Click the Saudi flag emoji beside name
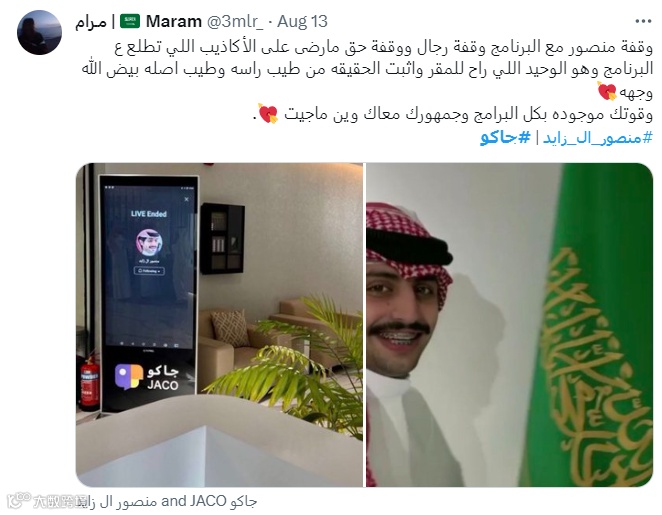The height and width of the screenshot is (515, 662). pyautogui.click(x=130, y=21)
